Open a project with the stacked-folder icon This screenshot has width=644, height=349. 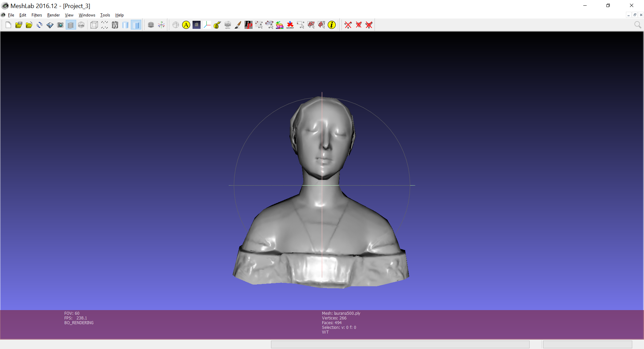pos(19,25)
